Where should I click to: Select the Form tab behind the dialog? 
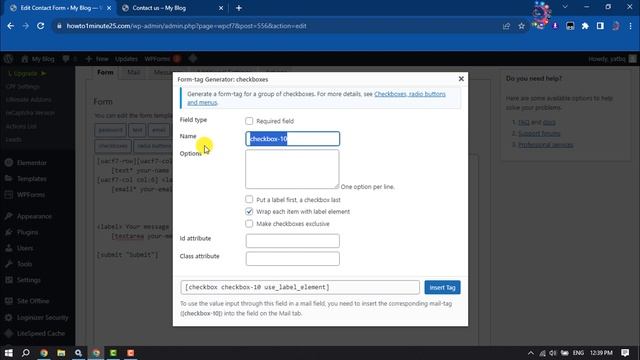pyautogui.click(x=105, y=72)
